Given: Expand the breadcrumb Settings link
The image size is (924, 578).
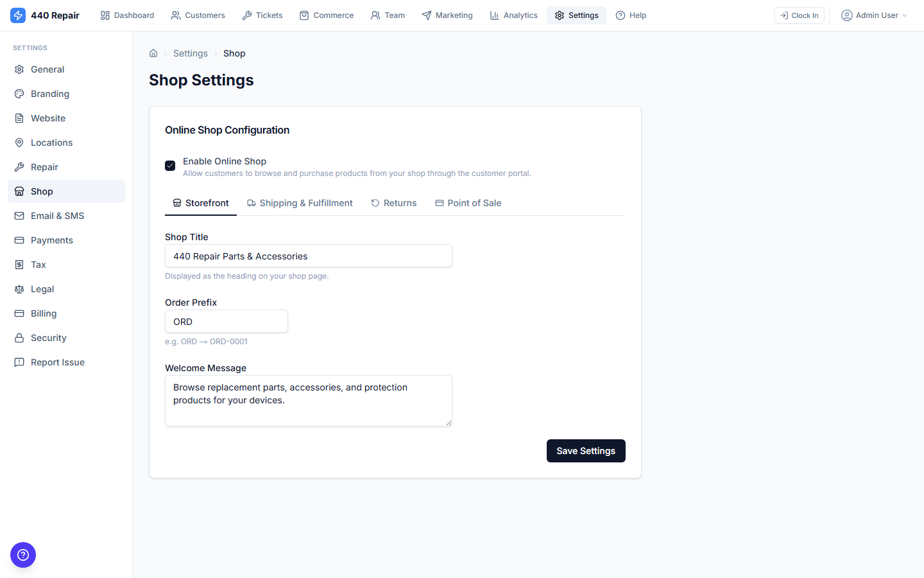Looking at the screenshot, I should click(190, 53).
